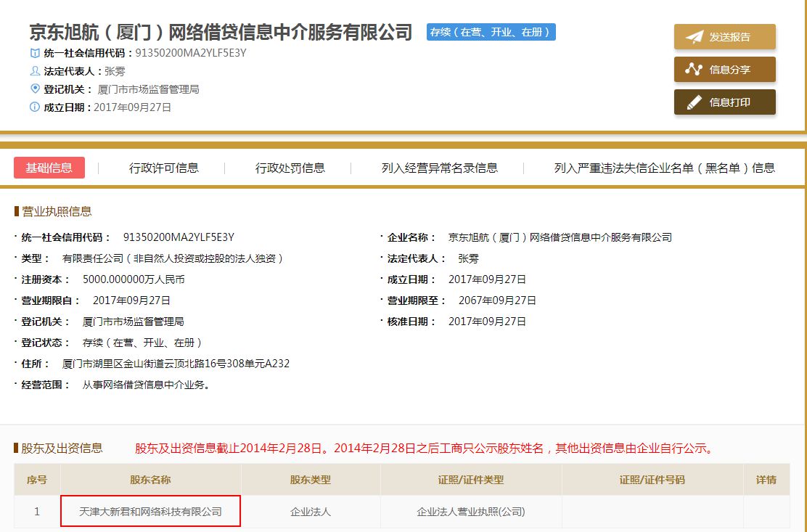Click the 营业期限至 date 2067年09月27日

497,300
